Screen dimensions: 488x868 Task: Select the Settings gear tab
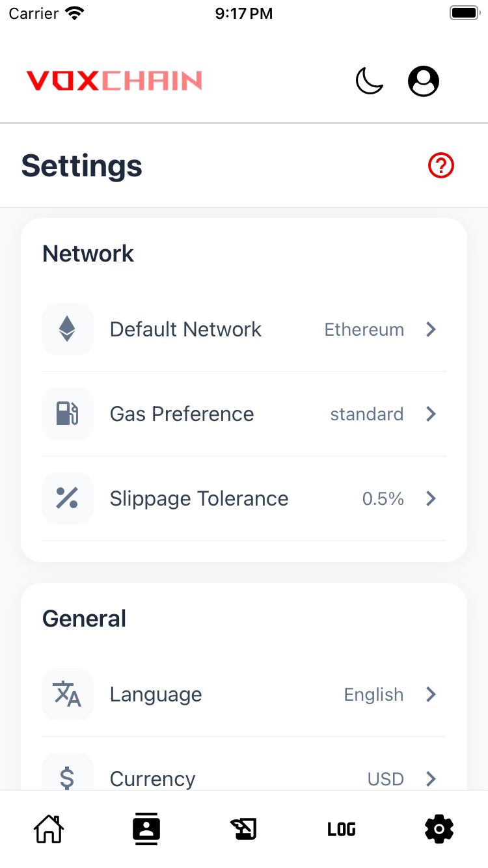pos(439,829)
